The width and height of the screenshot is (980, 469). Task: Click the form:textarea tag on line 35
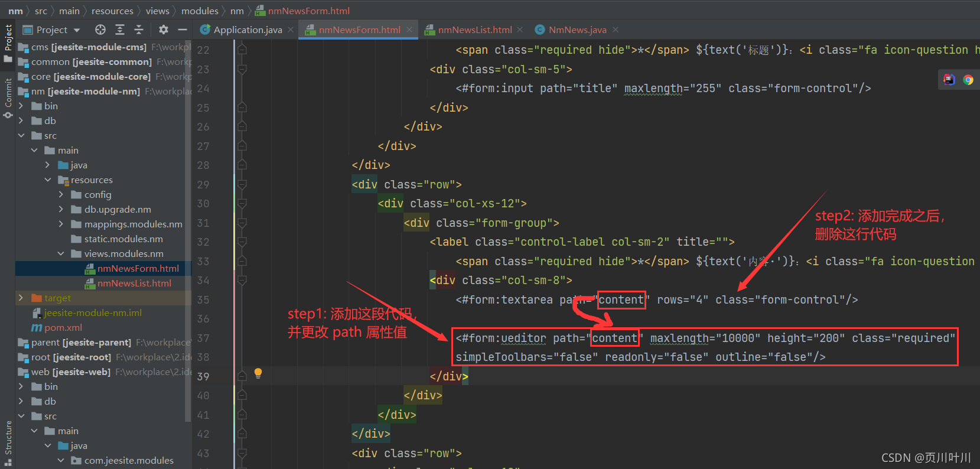point(504,299)
